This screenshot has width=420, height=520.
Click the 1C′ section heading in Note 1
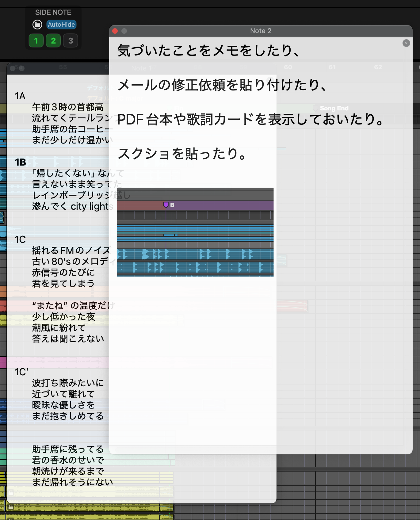[21, 372]
